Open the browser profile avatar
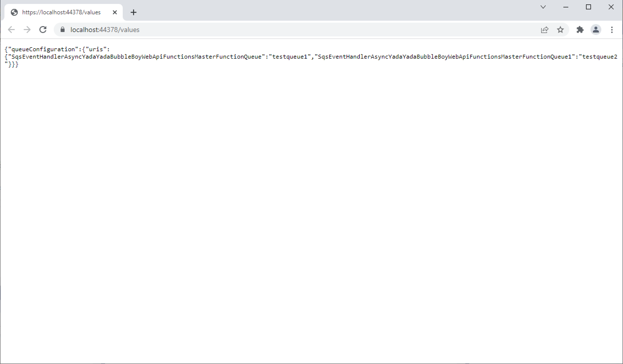623x364 pixels. (x=596, y=30)
